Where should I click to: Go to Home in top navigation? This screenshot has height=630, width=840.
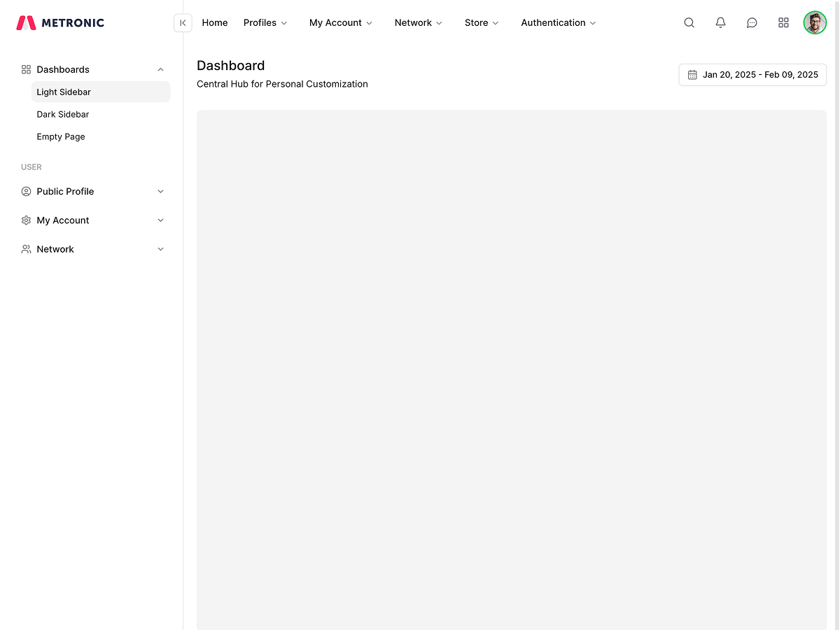[x=215, y=23]
